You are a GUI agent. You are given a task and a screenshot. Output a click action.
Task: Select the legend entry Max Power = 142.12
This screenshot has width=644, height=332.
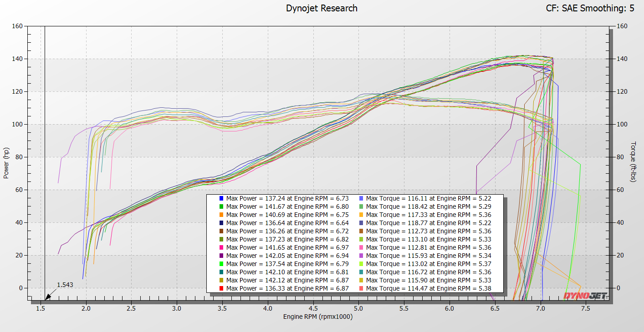[x=287, y=280]
